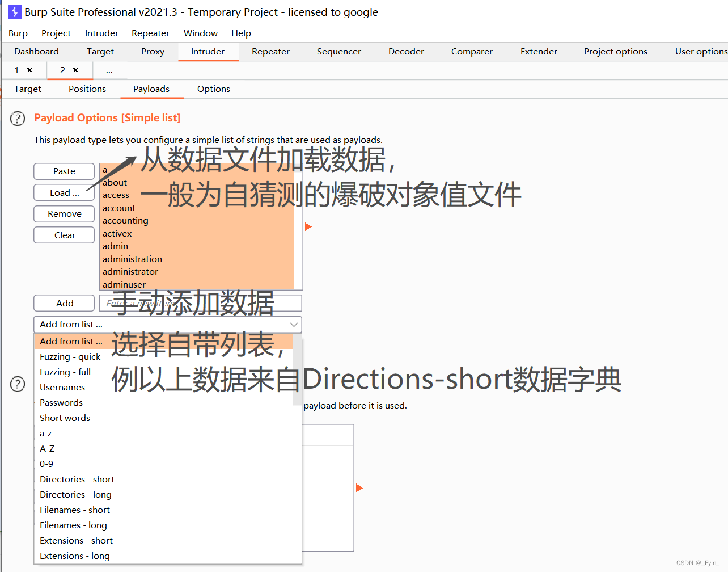Open the Help menu
Image resolution: width=728 pixels, height=572 pixels.
coord(241,33)
